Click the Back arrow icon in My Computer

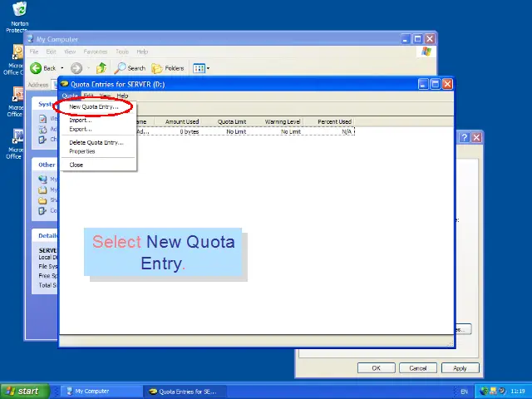pos(37,68)
